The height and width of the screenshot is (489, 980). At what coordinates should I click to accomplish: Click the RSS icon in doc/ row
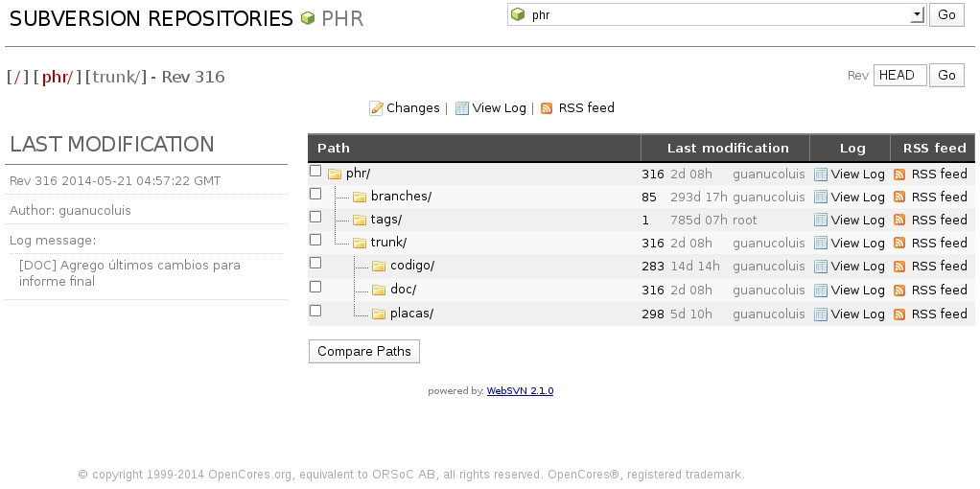coord(899,291)
